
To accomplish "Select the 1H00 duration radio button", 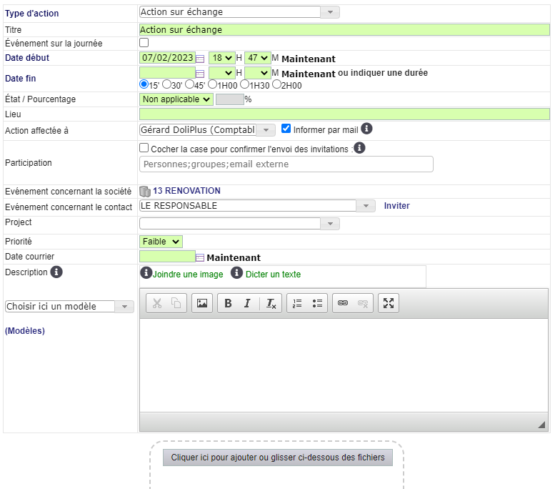I will (x=212, y=84).
